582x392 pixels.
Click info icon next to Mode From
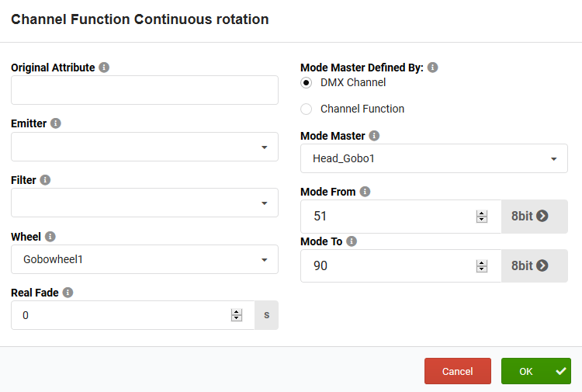click(x=365, y=191)
